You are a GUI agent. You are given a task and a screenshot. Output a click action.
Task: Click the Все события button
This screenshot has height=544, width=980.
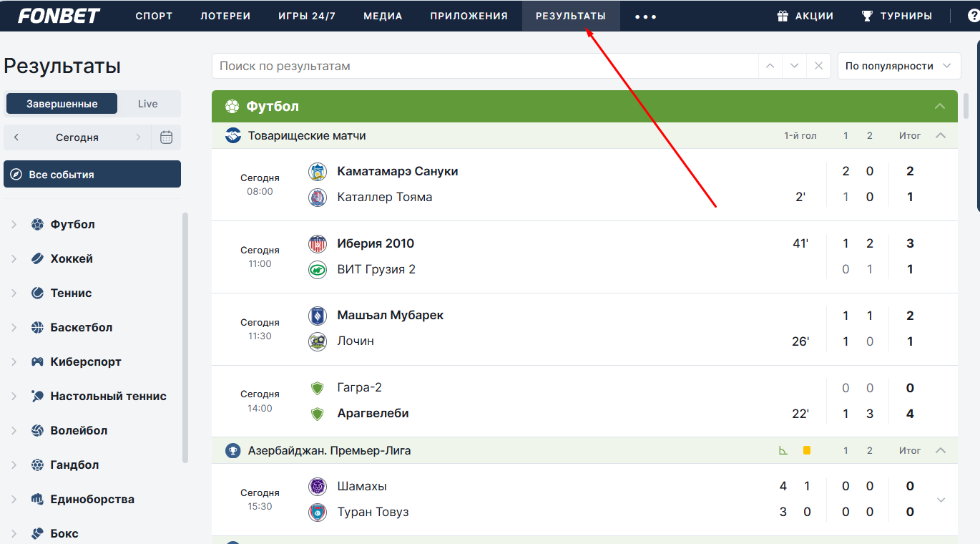coord(92,175)
